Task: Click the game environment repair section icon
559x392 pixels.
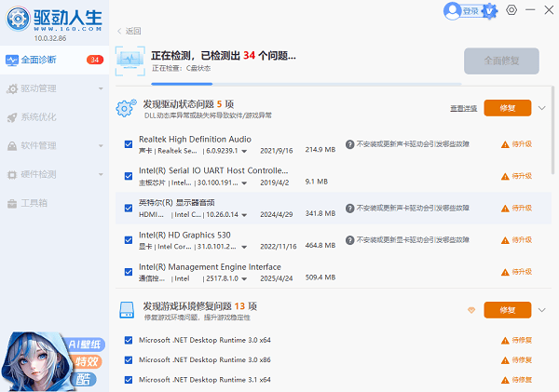Action: coord(126,310)
